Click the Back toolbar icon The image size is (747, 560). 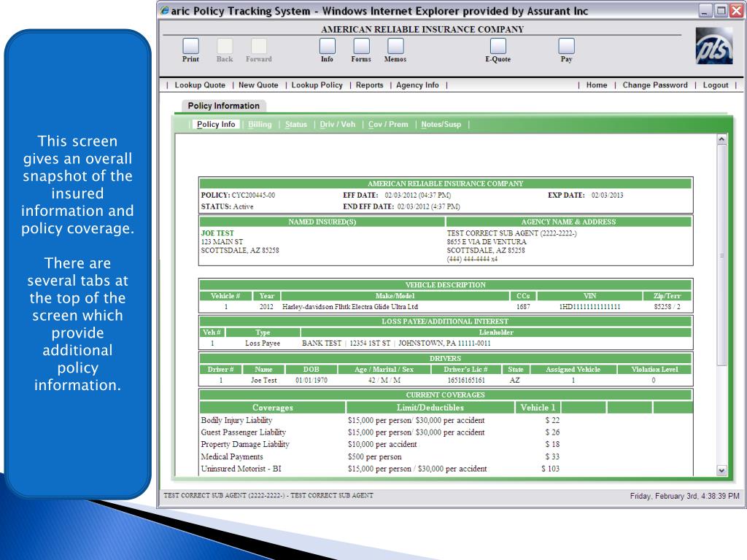(x=225, y=46)
